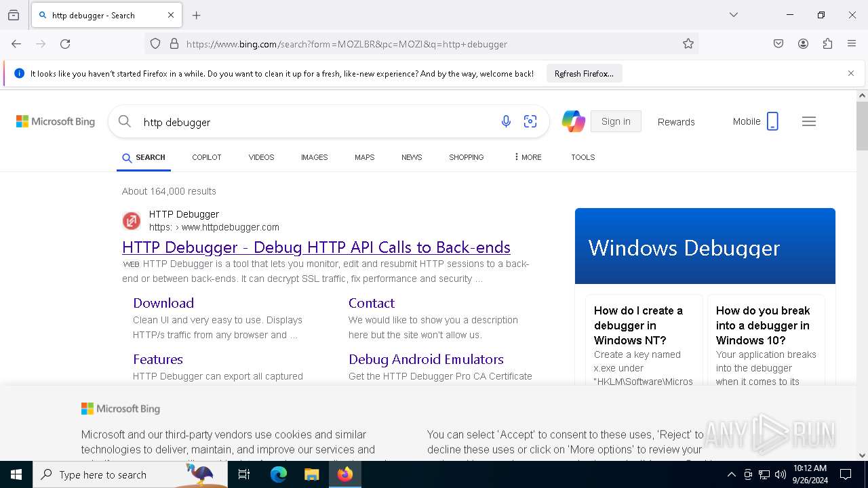Switch to the MAPS tab
The height and width of the screenshot is (488, 868).
364,157
